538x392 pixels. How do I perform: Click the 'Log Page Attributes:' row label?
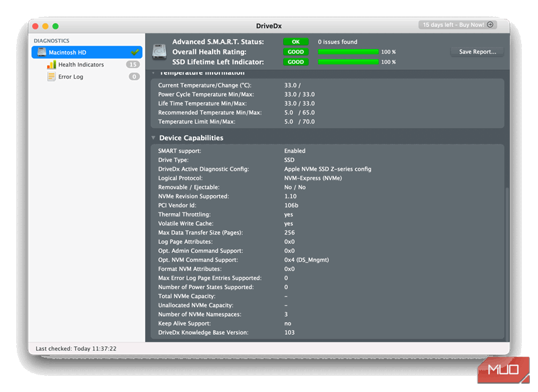186,242
